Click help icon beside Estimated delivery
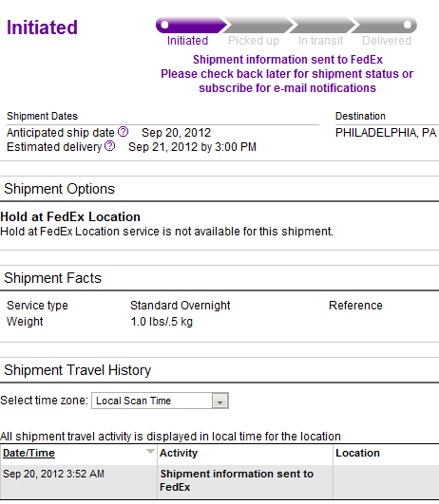This screenshot has height=504, width=439. tap(110, 146)
